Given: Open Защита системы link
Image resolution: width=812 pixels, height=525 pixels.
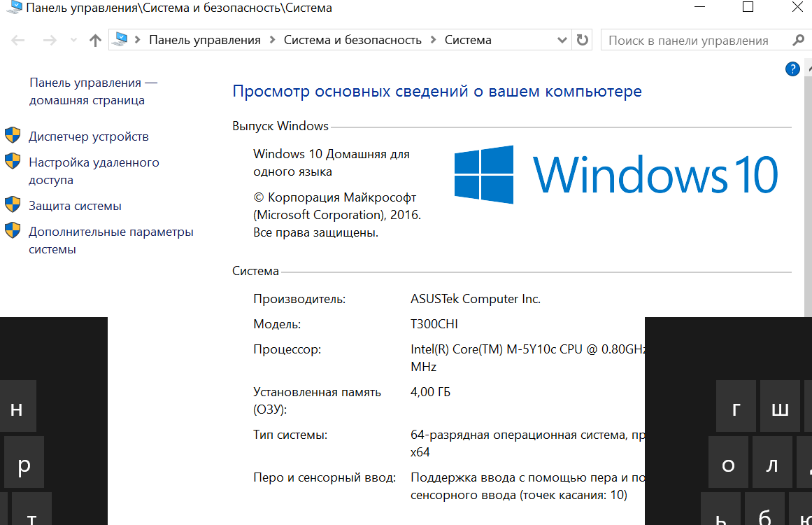Looking at the screenshot, I should tap(75, 206).
